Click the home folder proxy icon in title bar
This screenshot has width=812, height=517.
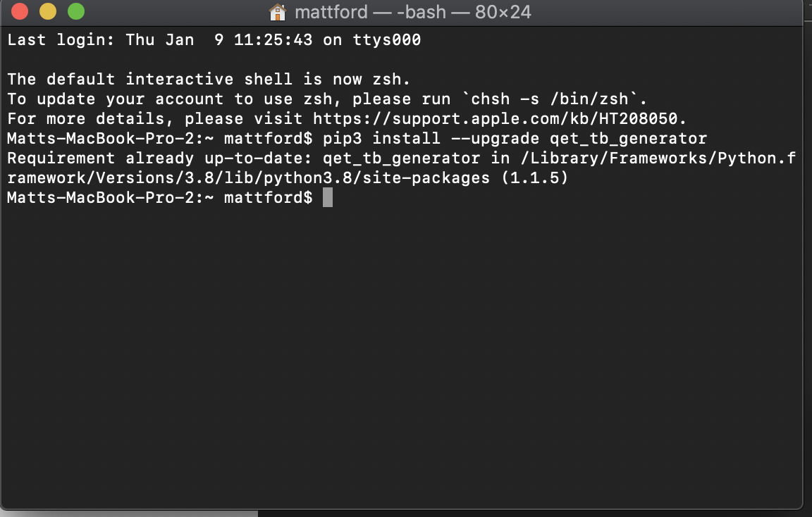(x=278, y=12)
